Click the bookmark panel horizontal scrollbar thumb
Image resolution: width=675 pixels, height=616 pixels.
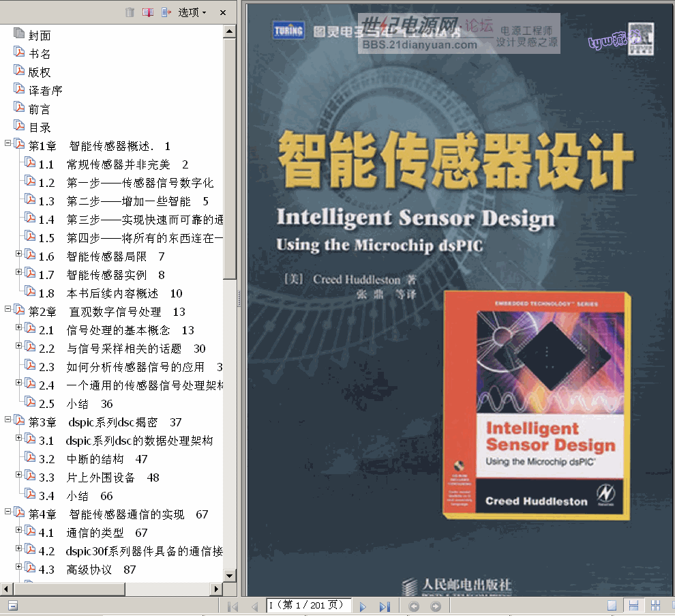pos(70,589)
